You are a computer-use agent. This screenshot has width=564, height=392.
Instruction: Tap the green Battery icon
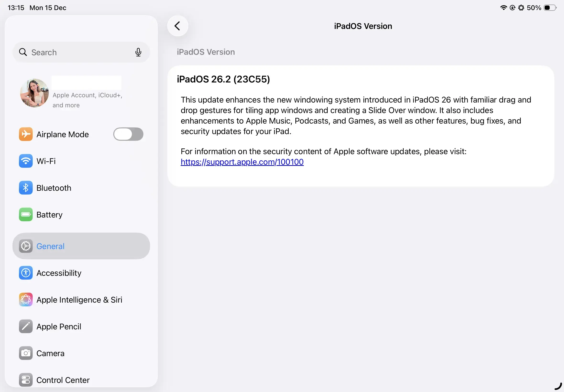pyautogui.click(x=26, y=215)
